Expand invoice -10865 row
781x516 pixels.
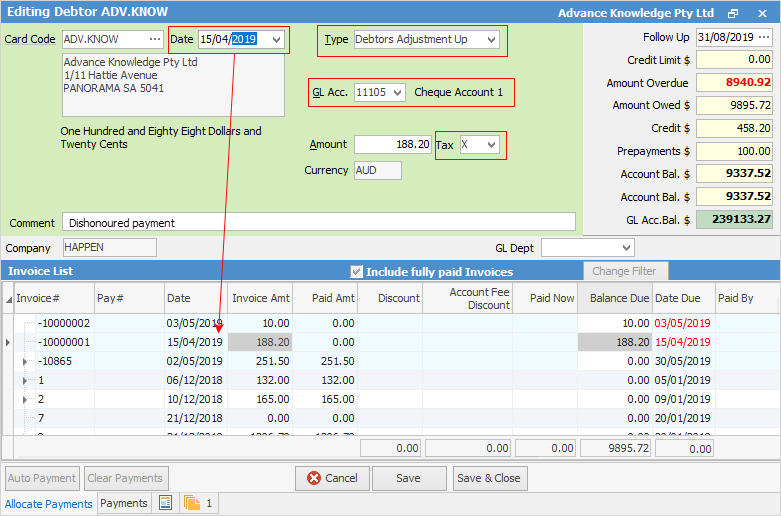(24, 361)
